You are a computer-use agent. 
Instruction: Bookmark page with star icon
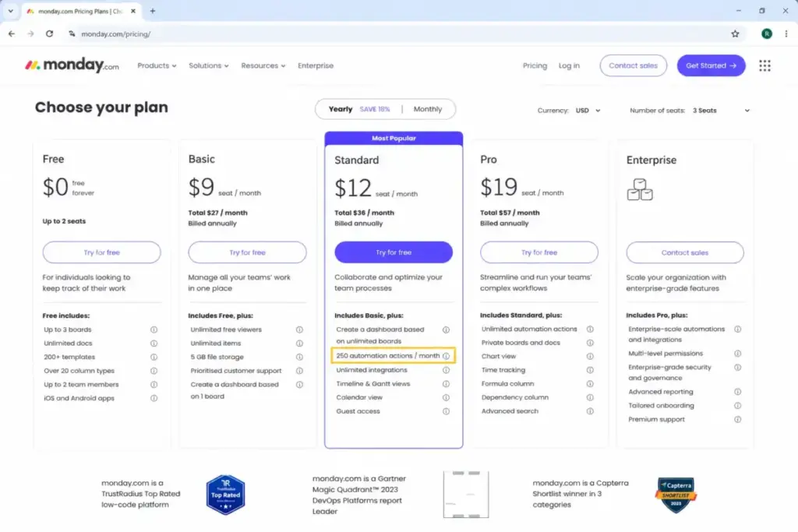click(735, 34)
